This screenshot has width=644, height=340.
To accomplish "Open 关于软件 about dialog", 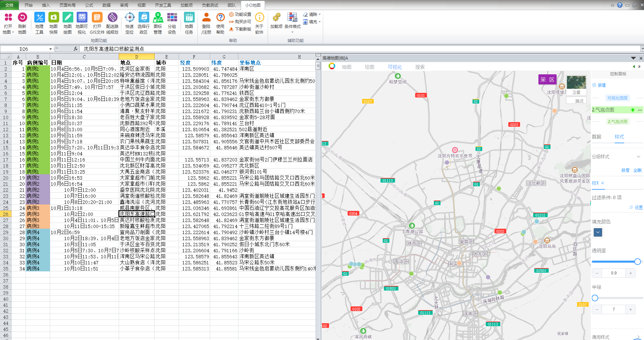I will [x=259, y=23].
